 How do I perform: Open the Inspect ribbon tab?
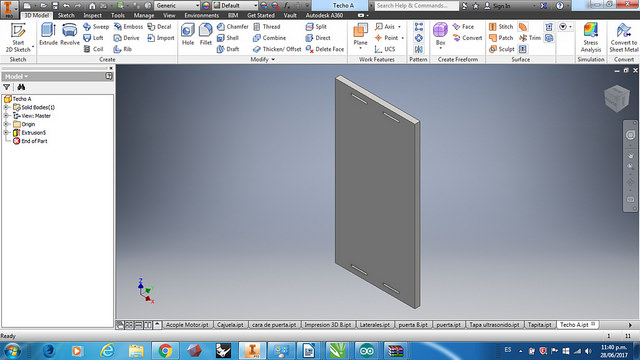(x=92, y=16)
